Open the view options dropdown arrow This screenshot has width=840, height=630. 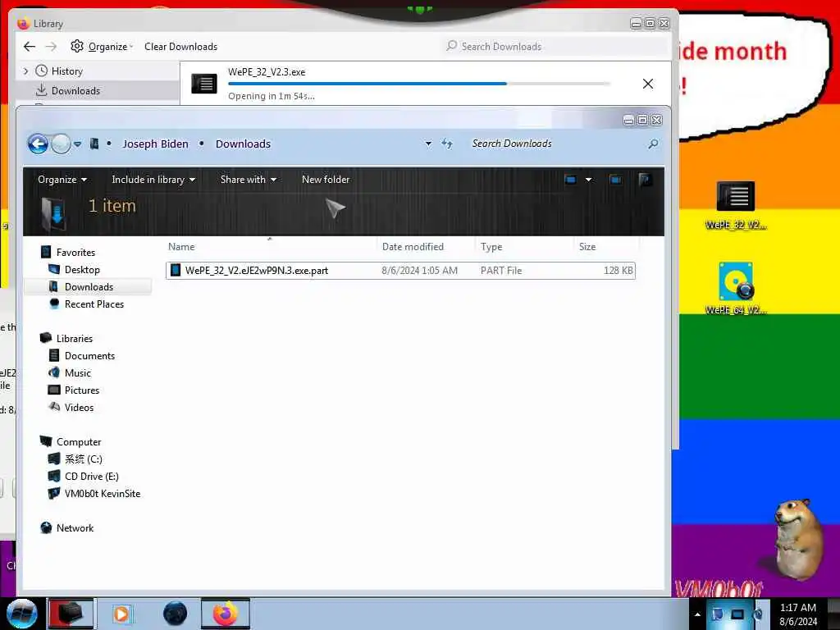[x=588, y=180]
